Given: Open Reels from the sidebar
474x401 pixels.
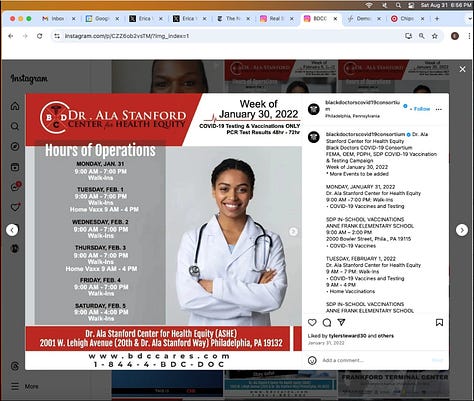Looking at the screenshot, I should coord(15,167).
